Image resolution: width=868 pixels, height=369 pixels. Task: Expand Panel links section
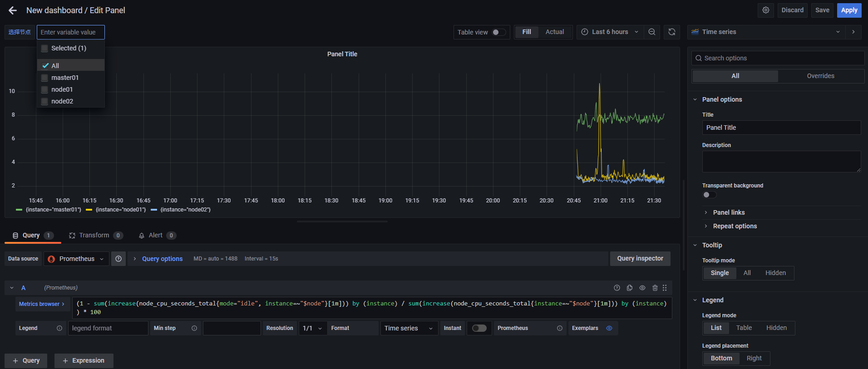click(729, 212)
